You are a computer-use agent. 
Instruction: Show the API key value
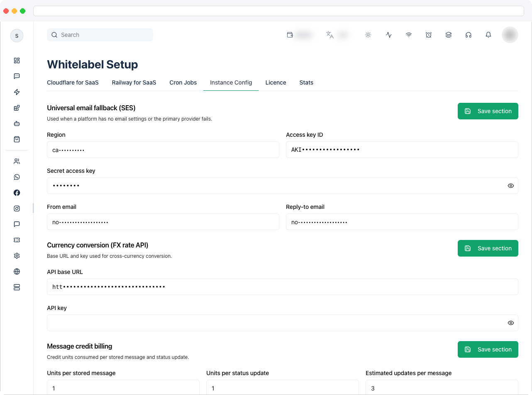[511, 323]
